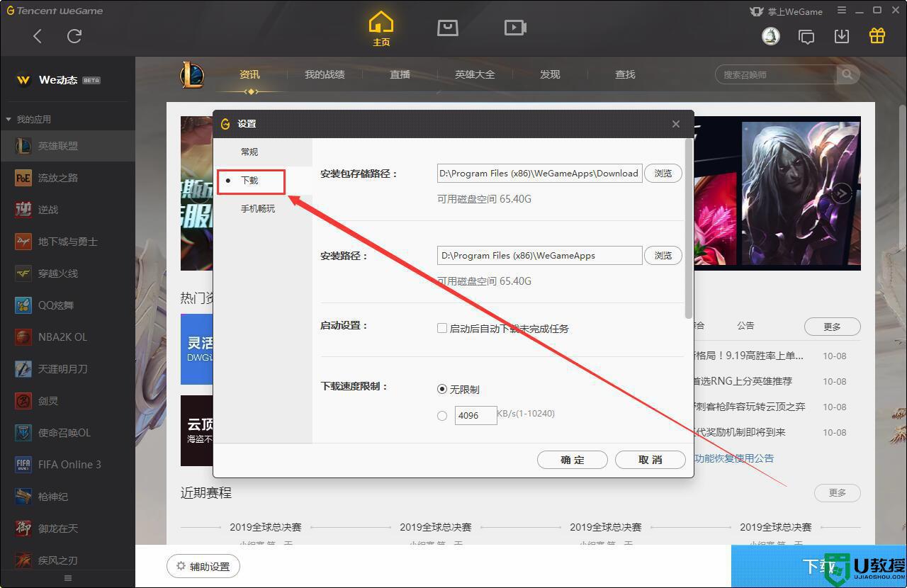Select 地下城与勇士 in the app list

[x=67, y=242]
